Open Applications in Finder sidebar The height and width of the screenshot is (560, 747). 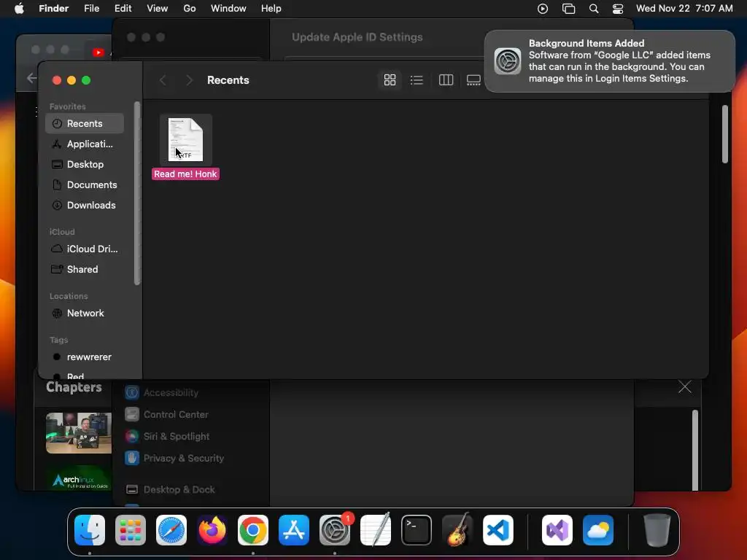(x=85, y=144)
